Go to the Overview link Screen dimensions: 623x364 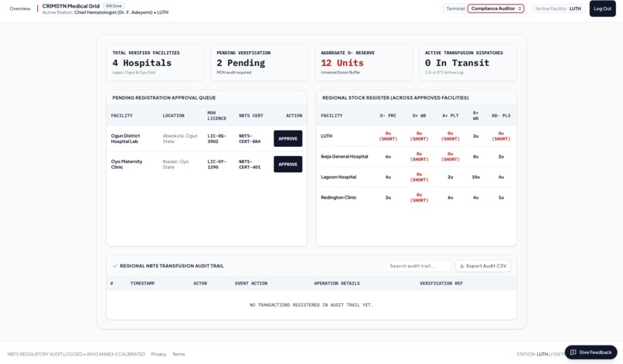click(20, 9)
